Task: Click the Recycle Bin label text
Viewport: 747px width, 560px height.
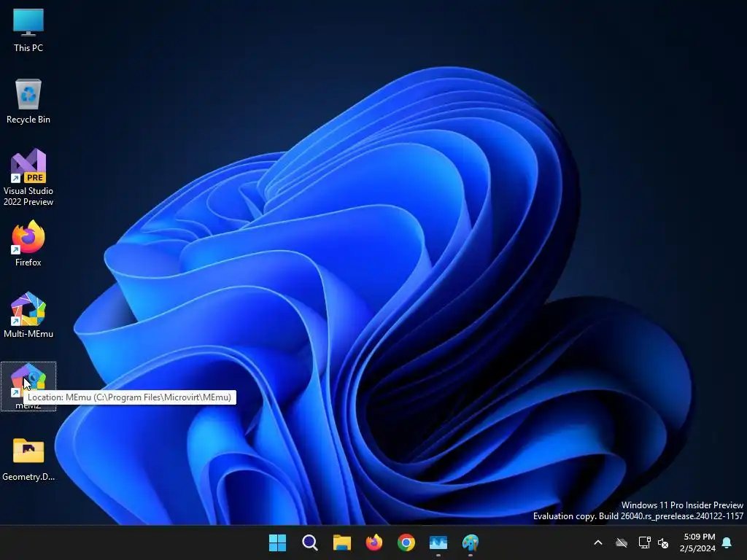Action: tap(28, 120)
